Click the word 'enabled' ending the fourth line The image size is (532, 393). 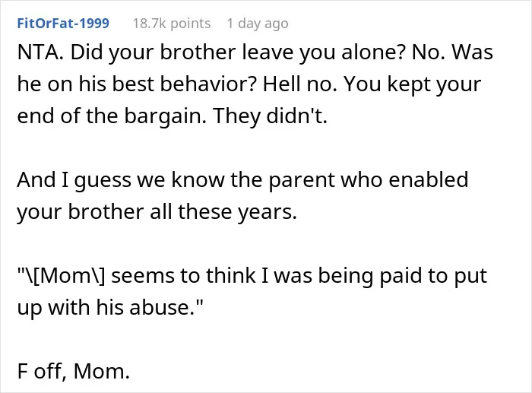coord(428,179)
